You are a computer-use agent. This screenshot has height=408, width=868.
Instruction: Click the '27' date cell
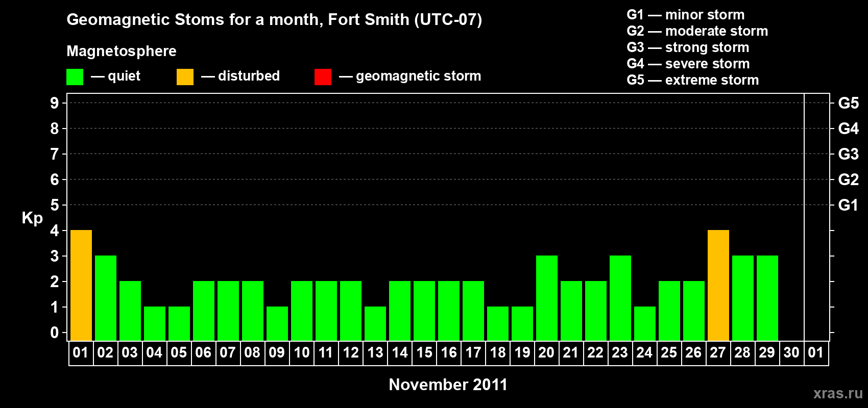click(x=718, y=353)
